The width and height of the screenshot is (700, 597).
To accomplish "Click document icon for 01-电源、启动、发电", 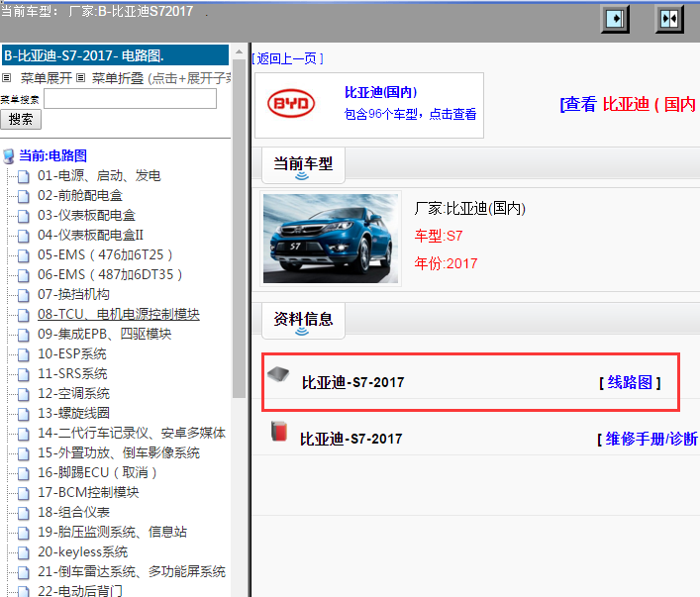I will [x=24, y=176].
